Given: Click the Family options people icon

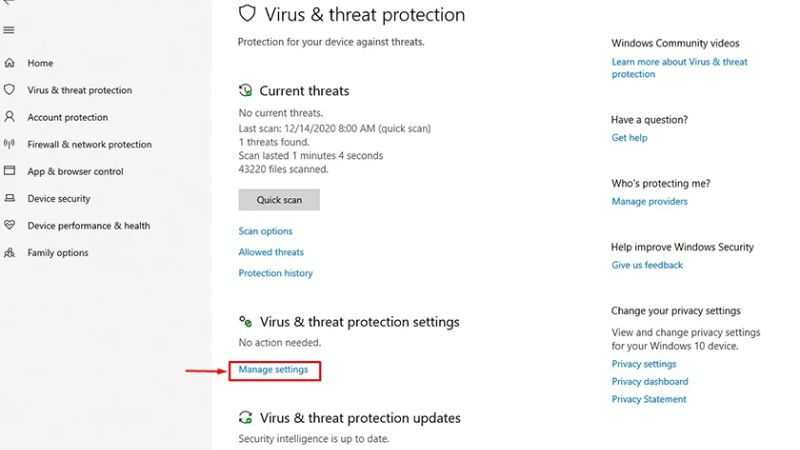Looking at the screenshot, I should click(9, 253).
